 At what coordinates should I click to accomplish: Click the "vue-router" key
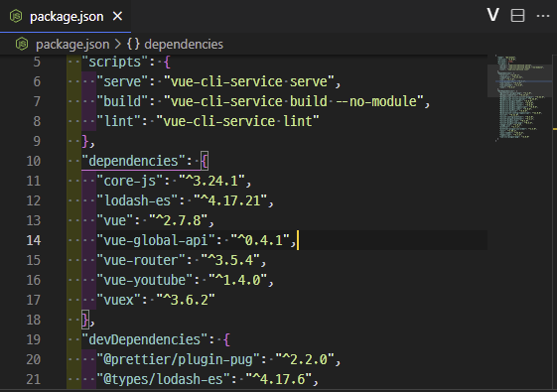(141, 261)
